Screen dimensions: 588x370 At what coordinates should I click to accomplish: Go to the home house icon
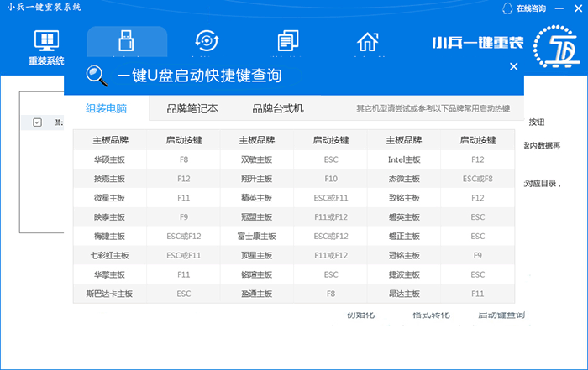coord(367,42)
